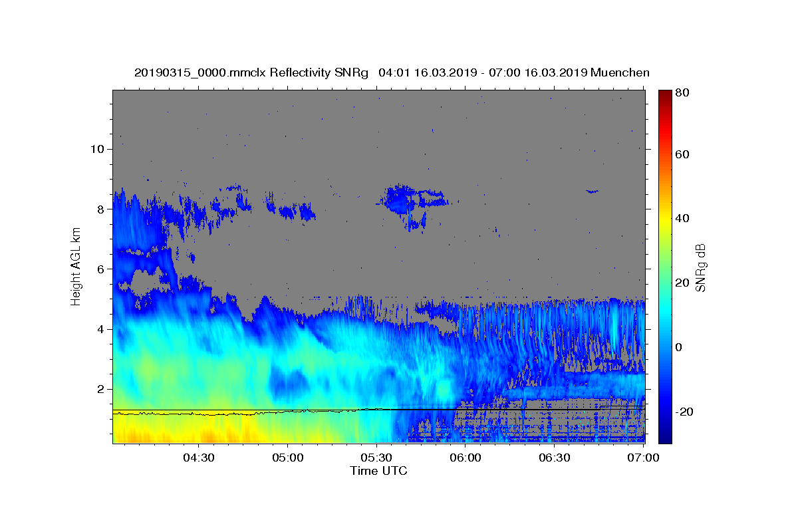This screenshot has width=798, height=532.
Task: Click the colorbar value -20
Action: (686, 412)
